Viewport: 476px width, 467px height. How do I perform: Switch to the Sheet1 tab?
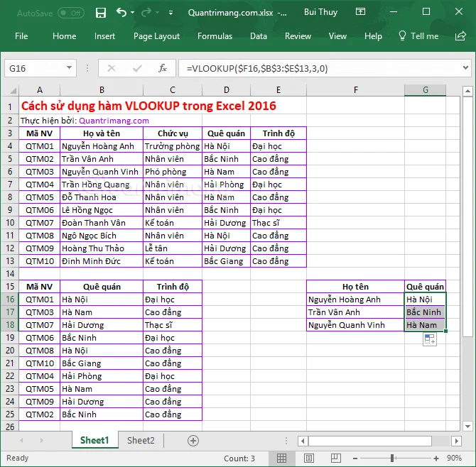pos(94,440)
